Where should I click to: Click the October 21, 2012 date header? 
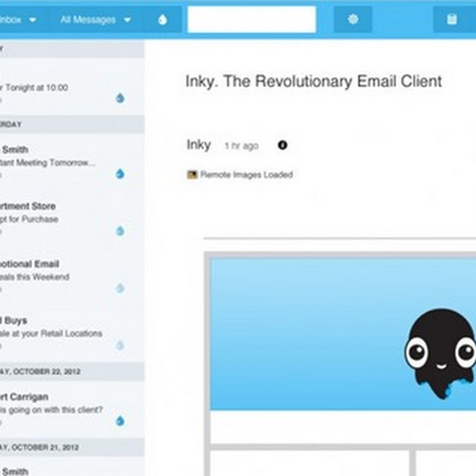click(x=72, y=447)
